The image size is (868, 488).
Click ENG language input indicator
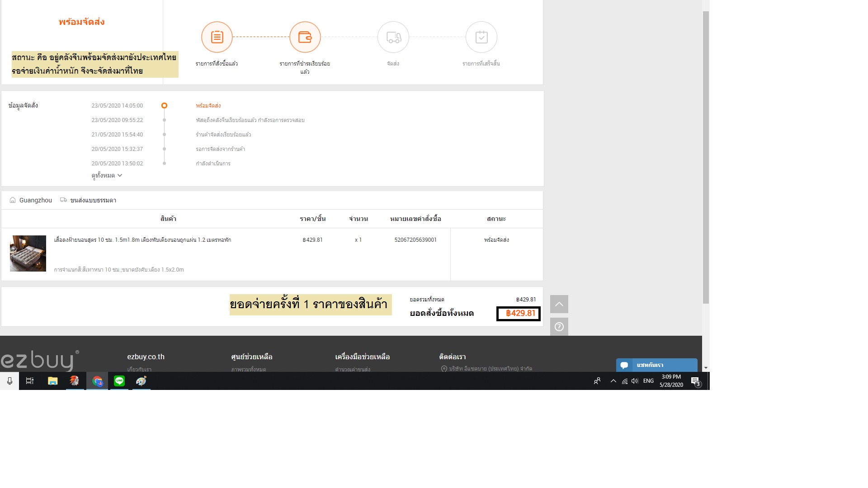(648, 381)
